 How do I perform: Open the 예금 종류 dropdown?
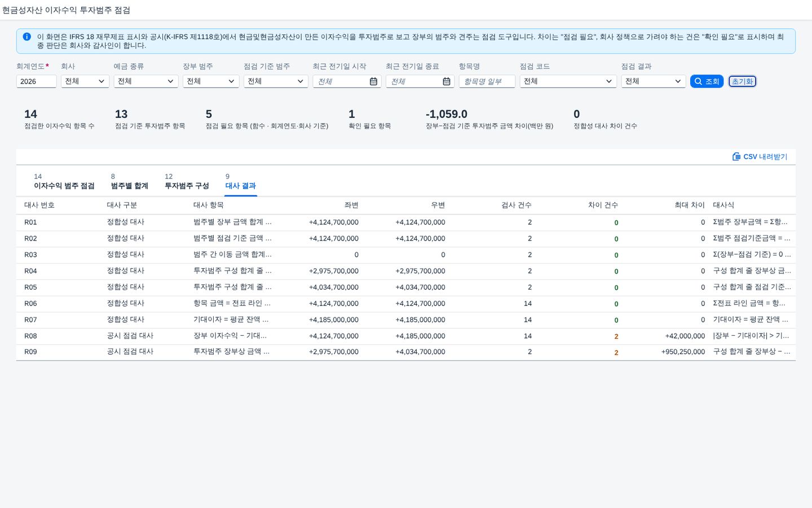[x=146, y=81]
